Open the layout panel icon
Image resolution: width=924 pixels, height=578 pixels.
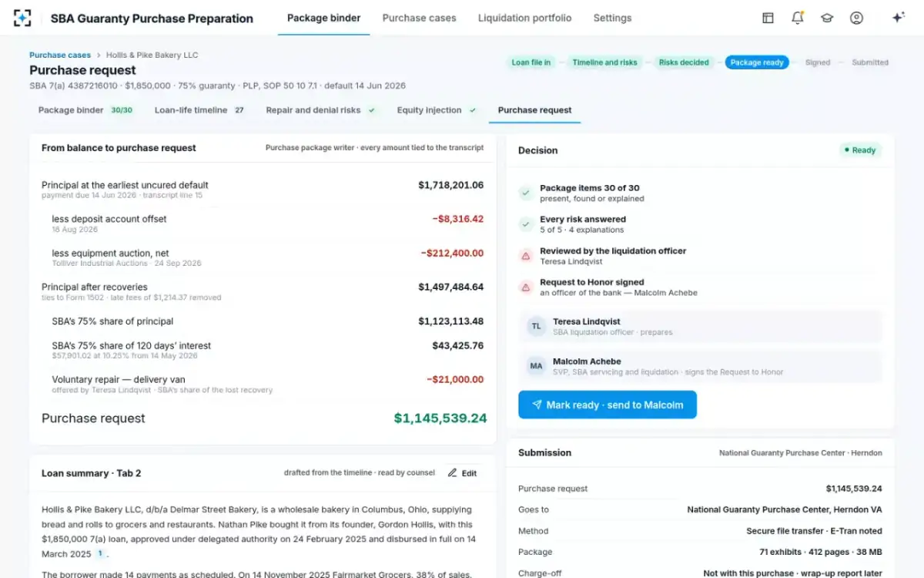pos(768,18)
